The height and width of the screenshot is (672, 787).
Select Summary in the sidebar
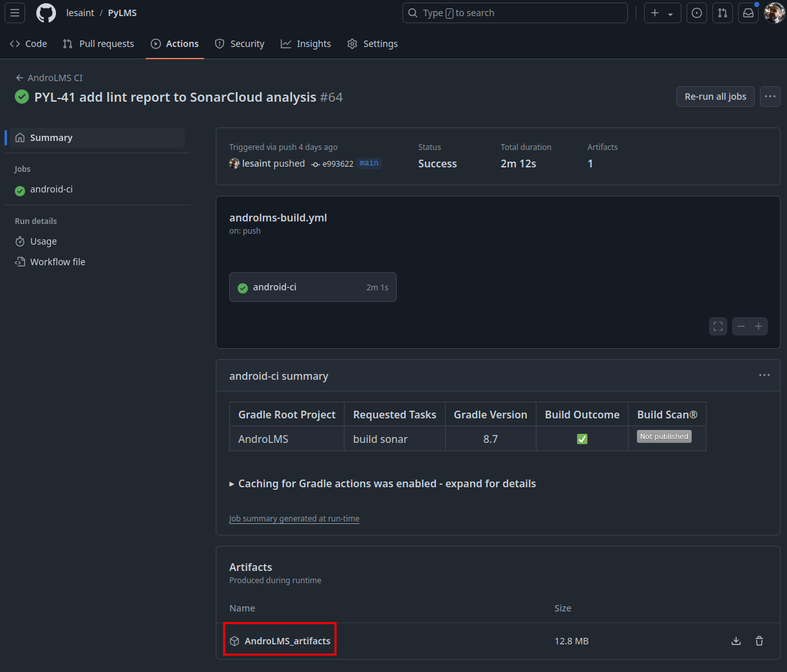97,138
